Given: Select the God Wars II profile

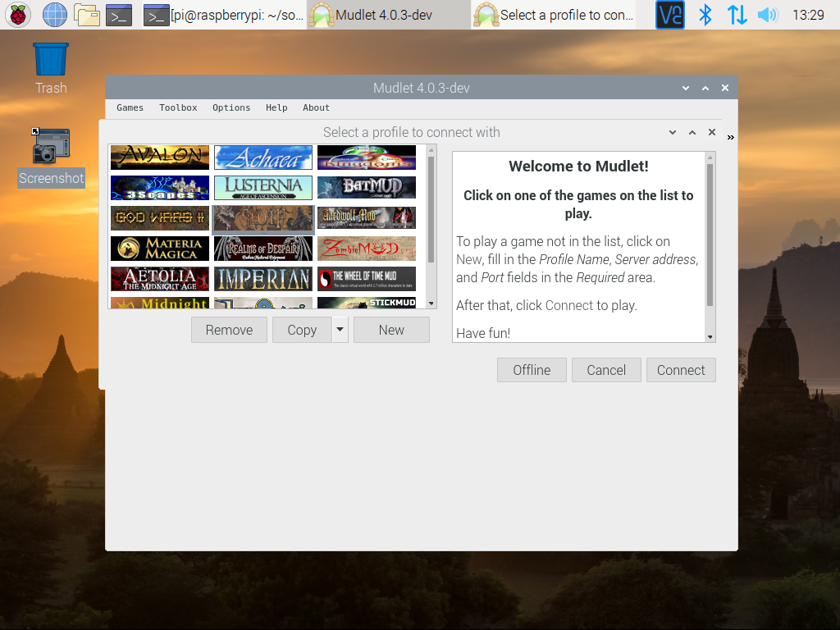Looking at the screenshot, I should 160,218.
